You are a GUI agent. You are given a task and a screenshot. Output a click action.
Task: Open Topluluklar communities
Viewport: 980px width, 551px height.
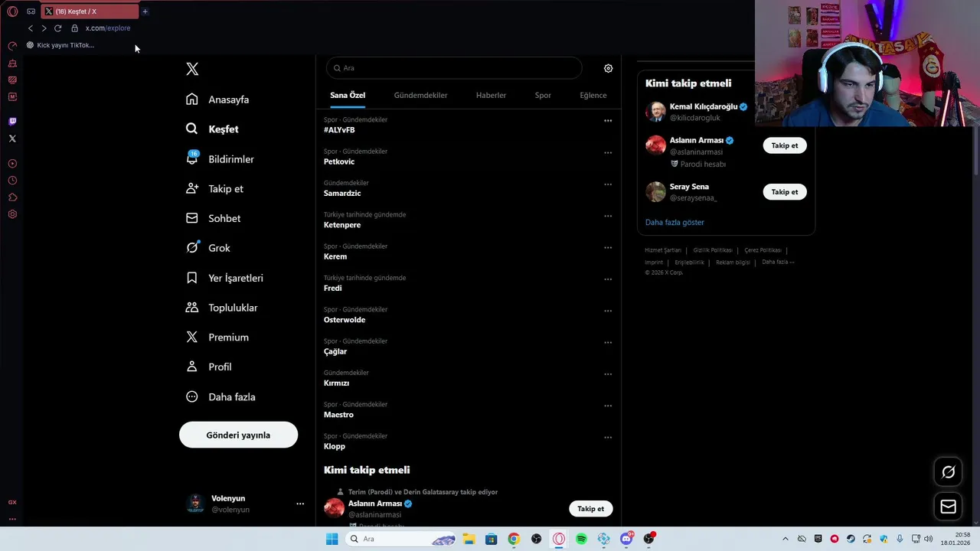click(x=222, y=308)
